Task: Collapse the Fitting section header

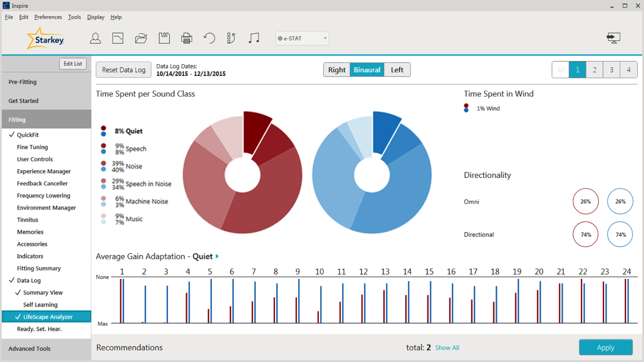Action: 46,119
